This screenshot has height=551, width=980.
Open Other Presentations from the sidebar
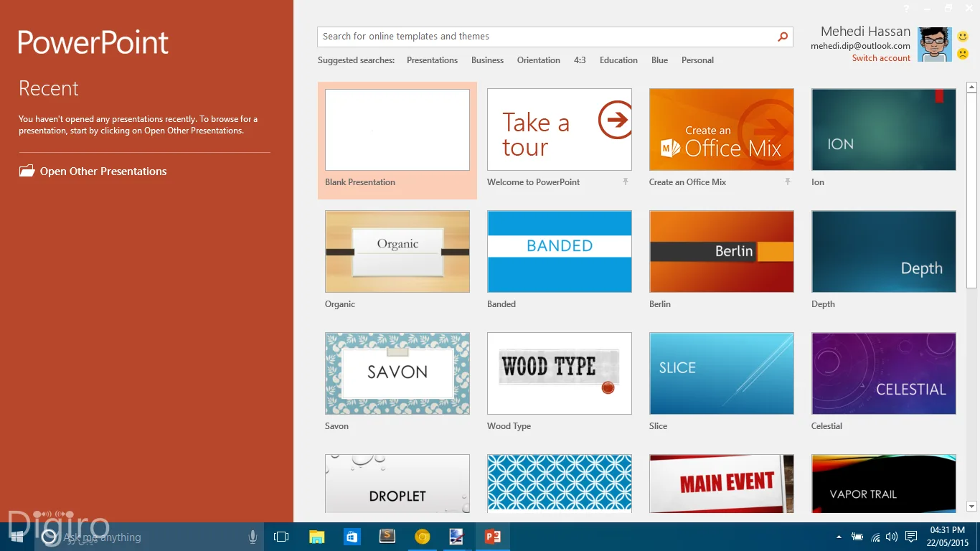(x=93, y=171)
